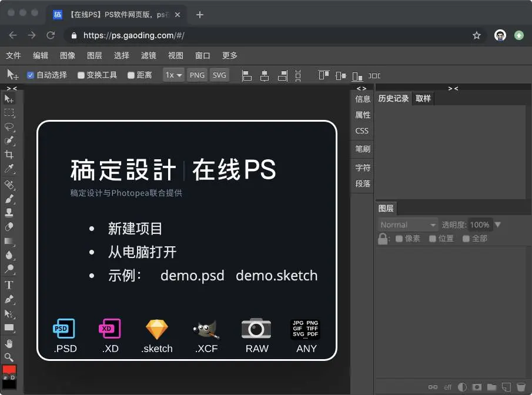Viewport: 532px width, 395px height.
Task: Select the Eraser tool
Action: (9, 227)
